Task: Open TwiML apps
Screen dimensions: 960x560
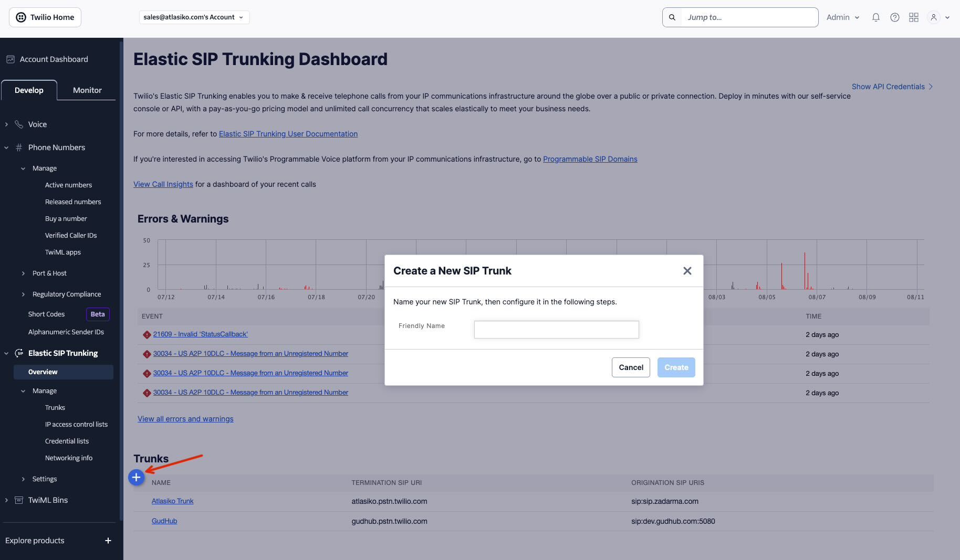Action: [63, 252]
